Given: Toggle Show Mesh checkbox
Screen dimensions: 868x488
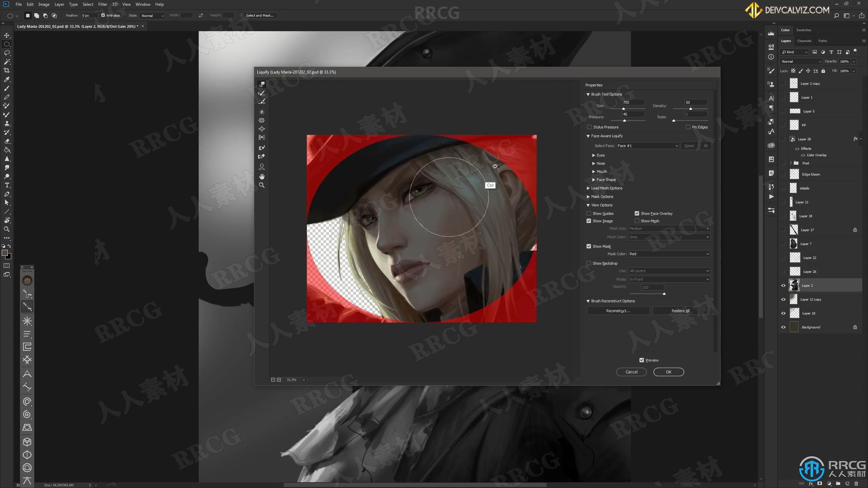Looking at the screenshot, I should [x=637, y=221].
